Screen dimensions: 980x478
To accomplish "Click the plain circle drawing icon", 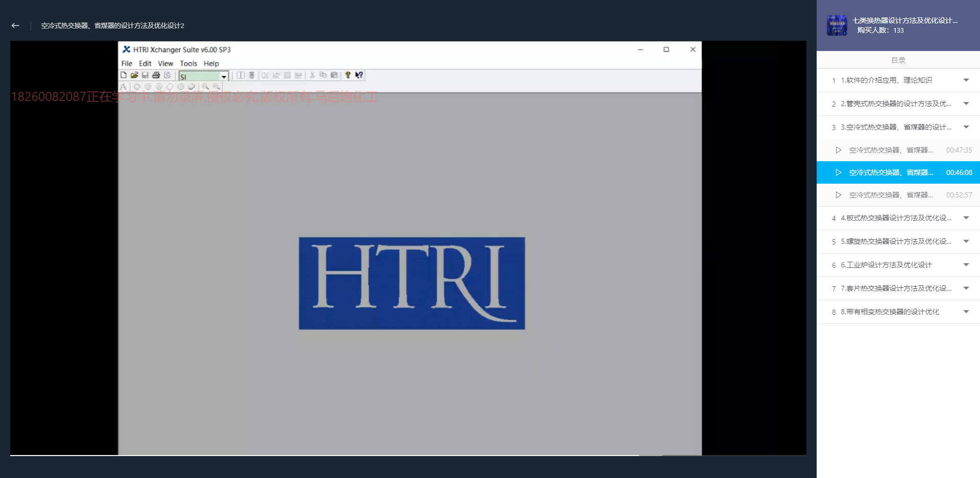I will click(x=170, y=87).
